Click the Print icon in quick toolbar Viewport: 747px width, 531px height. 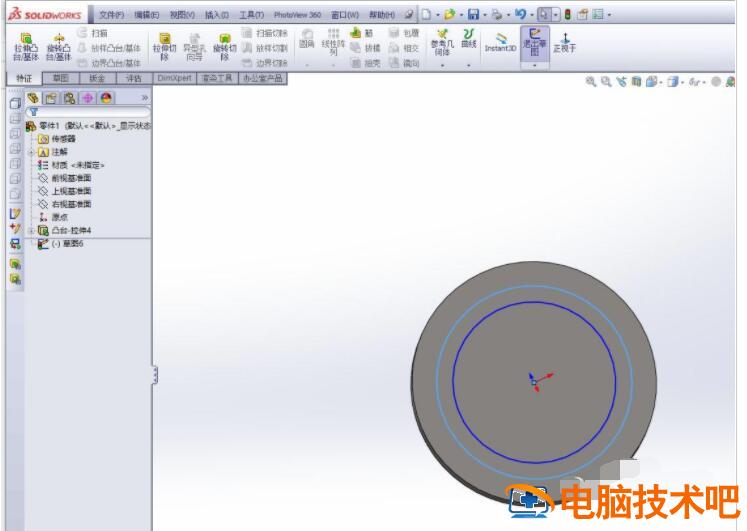click(497, 14)
